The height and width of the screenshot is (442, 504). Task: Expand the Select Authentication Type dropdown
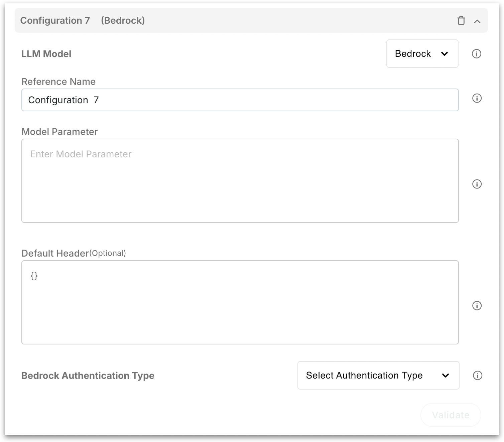[x=378, y=376]
